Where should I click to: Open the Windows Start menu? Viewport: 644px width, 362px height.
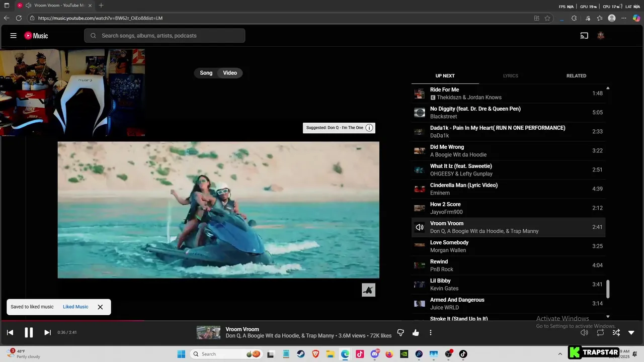point(181,354)
